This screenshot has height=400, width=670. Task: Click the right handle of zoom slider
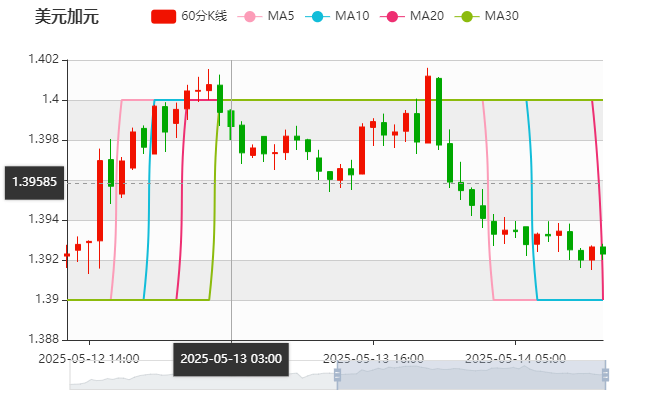point(607,375)
